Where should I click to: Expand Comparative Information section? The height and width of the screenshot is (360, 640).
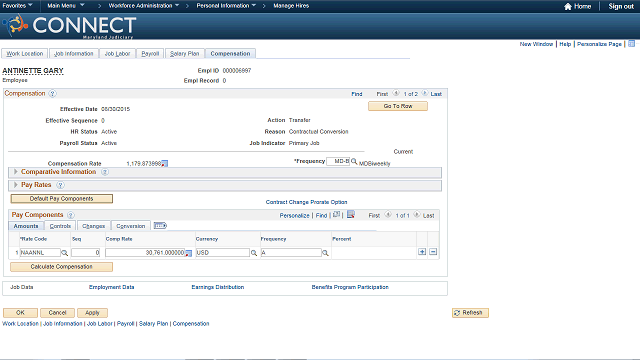(x=16, y=172)
